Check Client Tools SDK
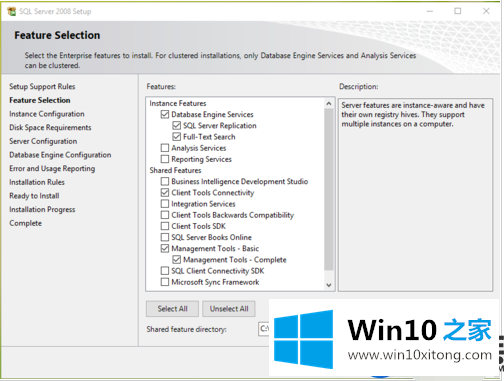504x381 pixels. (x=165, y=226)
